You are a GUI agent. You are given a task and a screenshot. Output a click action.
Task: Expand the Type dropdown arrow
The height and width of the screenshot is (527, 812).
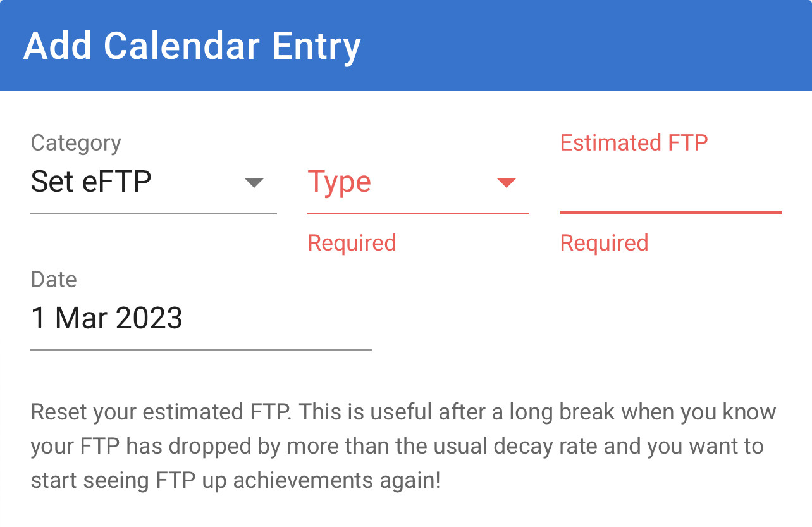tap(506, 183)
